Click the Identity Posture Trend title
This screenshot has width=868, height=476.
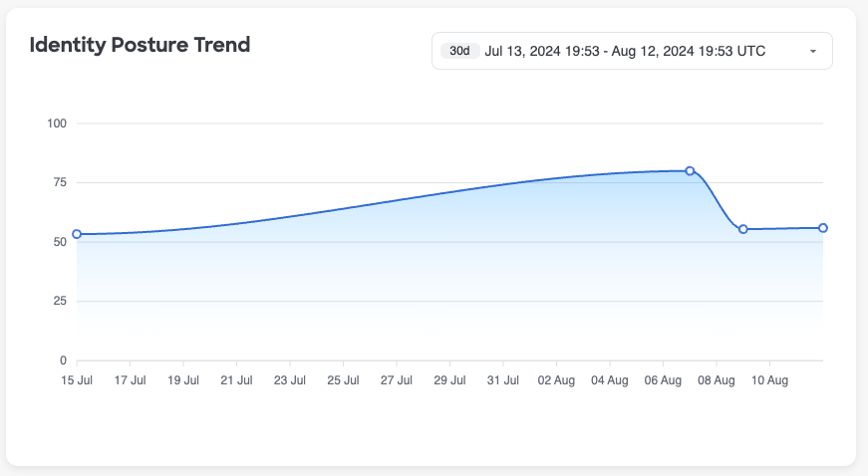tap(140, 45)
